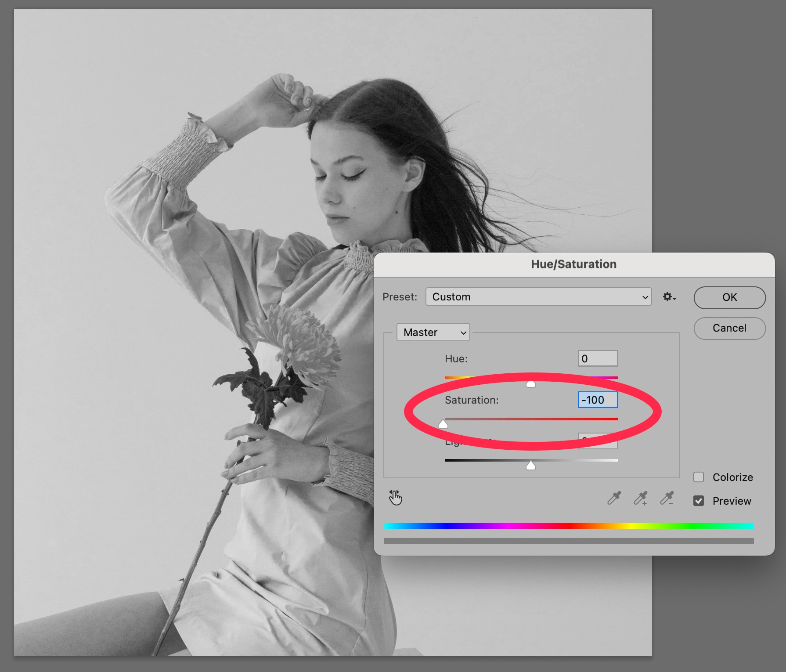Click the Lightness slider handle
Screen dimensions: 786x672
click(531, 466)
